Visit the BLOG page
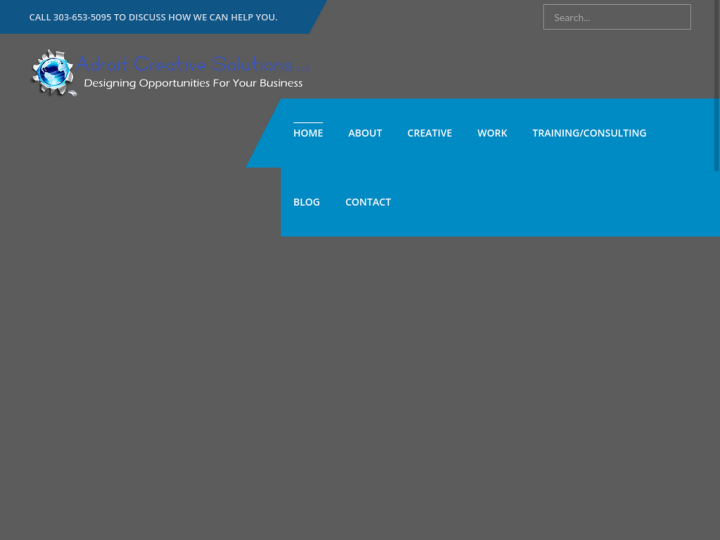This screenshot has height=540, width=720. click(x=306, y=202)
